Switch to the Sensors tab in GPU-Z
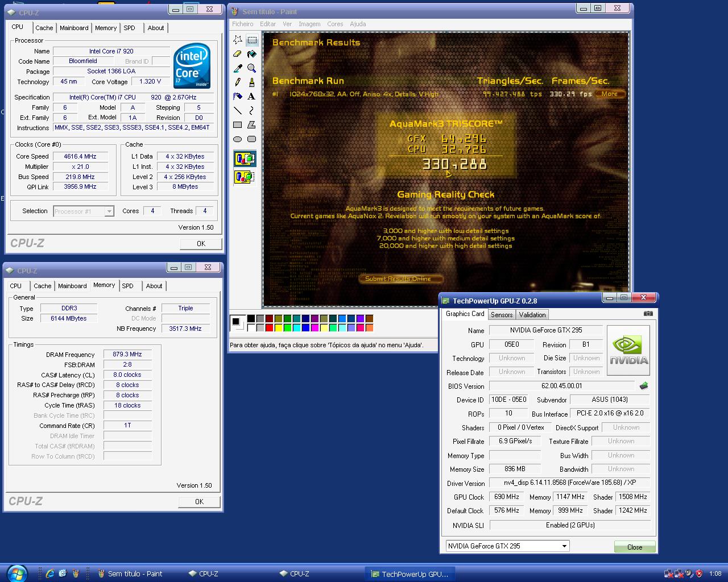 pos(502,315)
